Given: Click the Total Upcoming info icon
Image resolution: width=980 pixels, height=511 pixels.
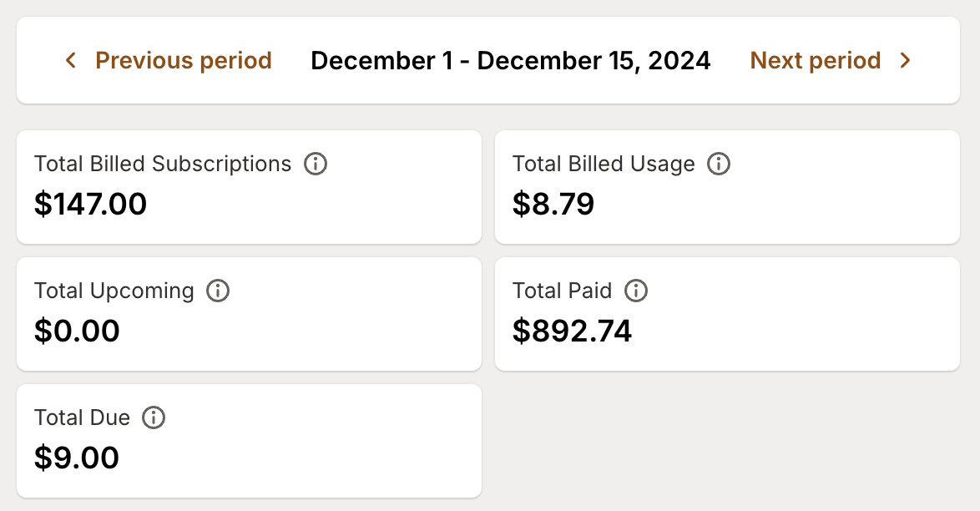Looking at the screenshot, I should coord(218,291).
